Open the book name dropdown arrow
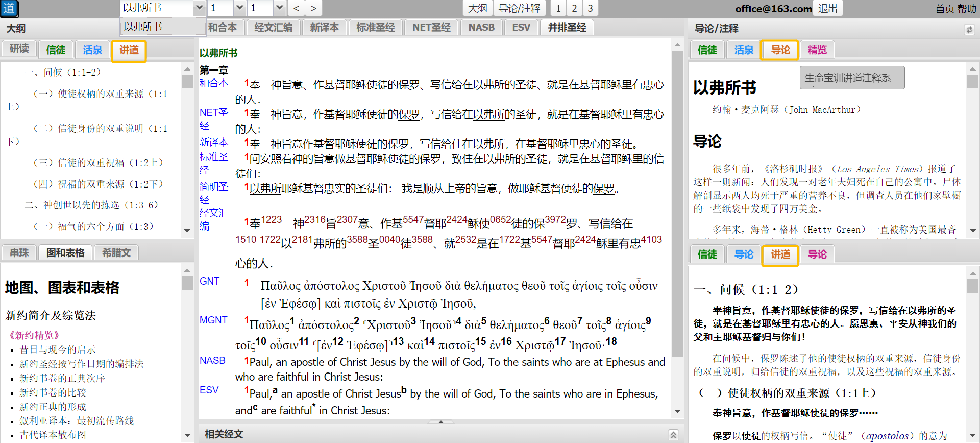 pyautogui.click(x=200, y=8)
